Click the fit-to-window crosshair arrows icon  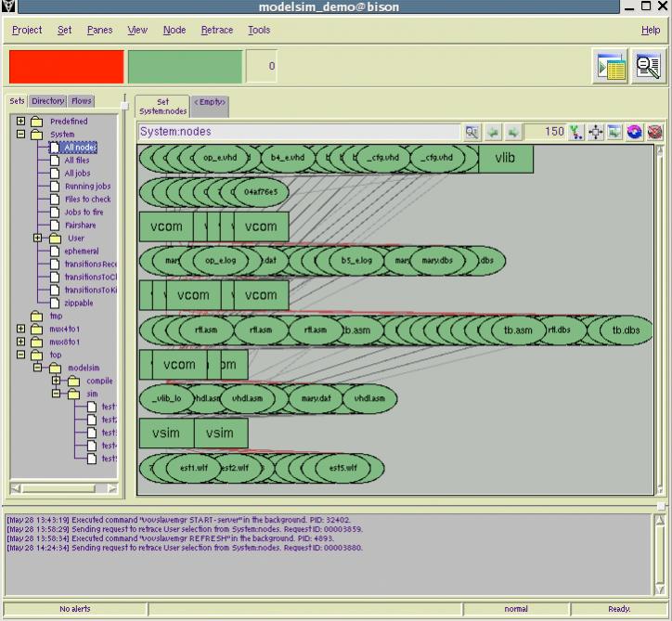(x=596, y=132)
